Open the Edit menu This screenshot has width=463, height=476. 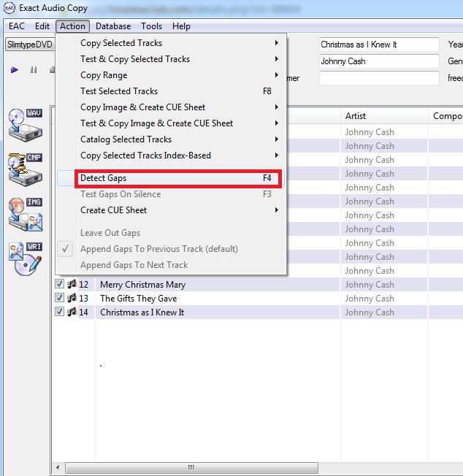(42, 26)
